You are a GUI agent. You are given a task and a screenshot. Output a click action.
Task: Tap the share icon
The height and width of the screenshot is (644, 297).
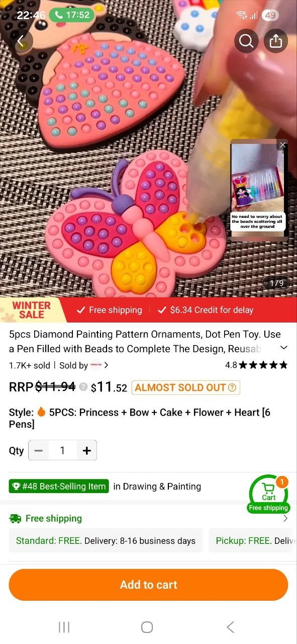pyautogui.click(x=275, y=41)
